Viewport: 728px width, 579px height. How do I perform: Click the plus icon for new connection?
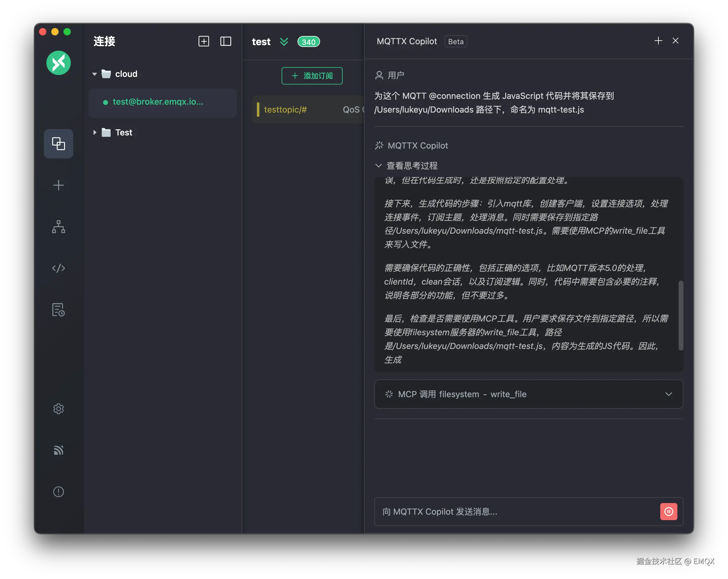point(58,185)
